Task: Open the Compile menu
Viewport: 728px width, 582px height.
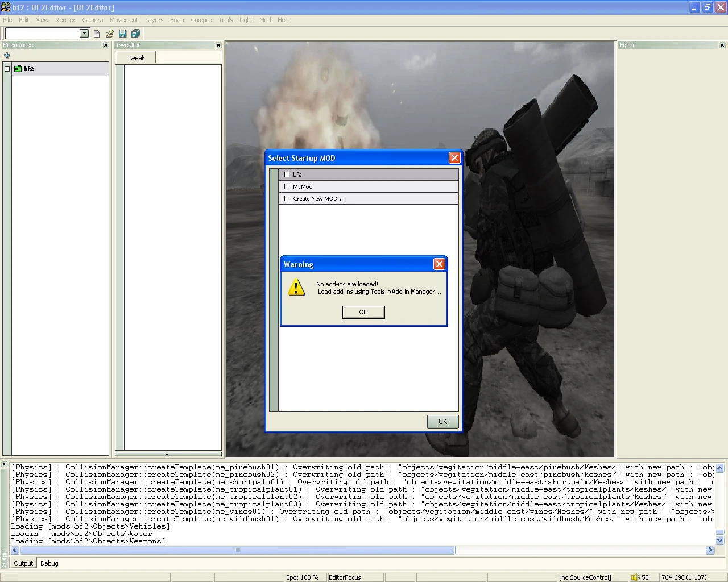Action: [x=201, y=20]
